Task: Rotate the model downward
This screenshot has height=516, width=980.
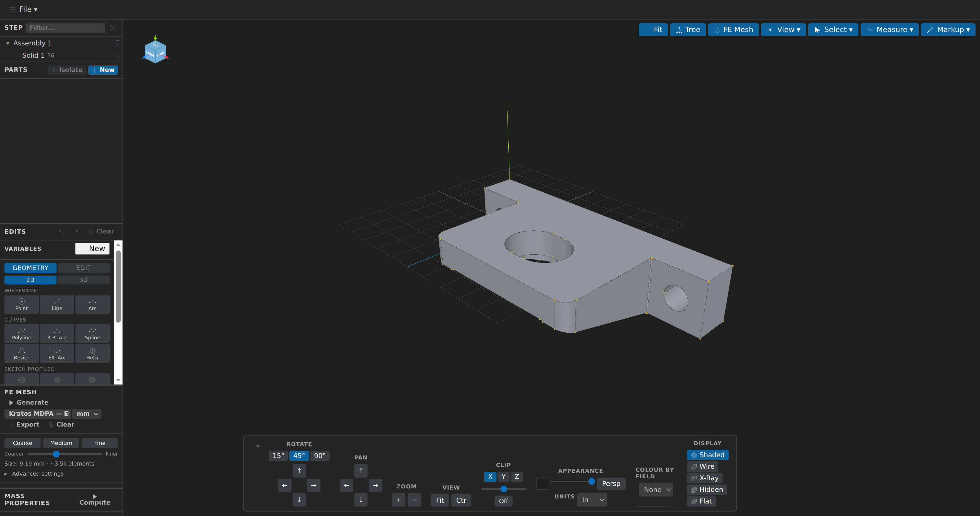Action: click(x=299, y=500)
